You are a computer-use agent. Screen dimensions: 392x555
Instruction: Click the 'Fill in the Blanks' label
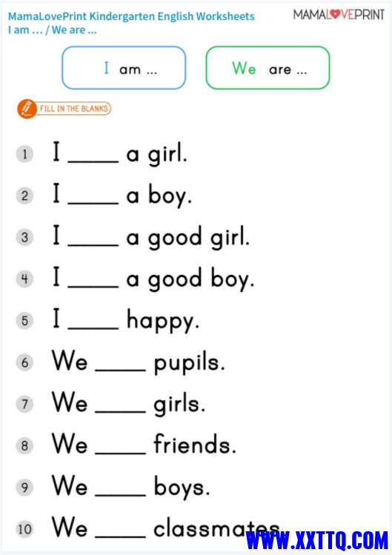[73, 109]
